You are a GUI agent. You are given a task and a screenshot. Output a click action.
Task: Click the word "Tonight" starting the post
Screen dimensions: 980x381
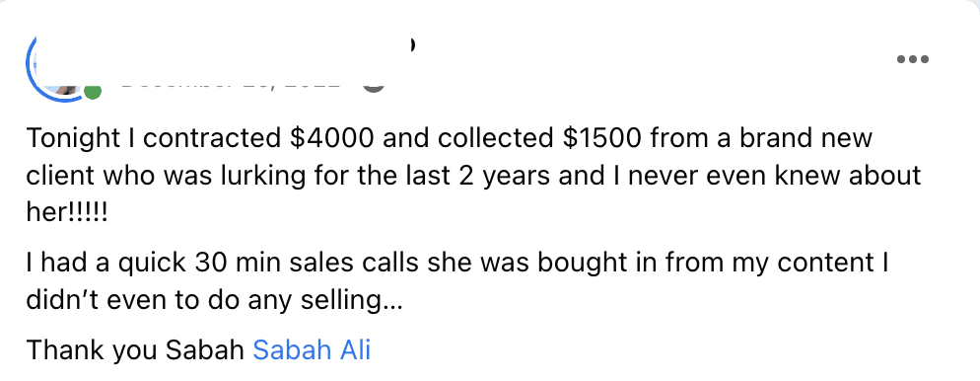tap(74, 138)
